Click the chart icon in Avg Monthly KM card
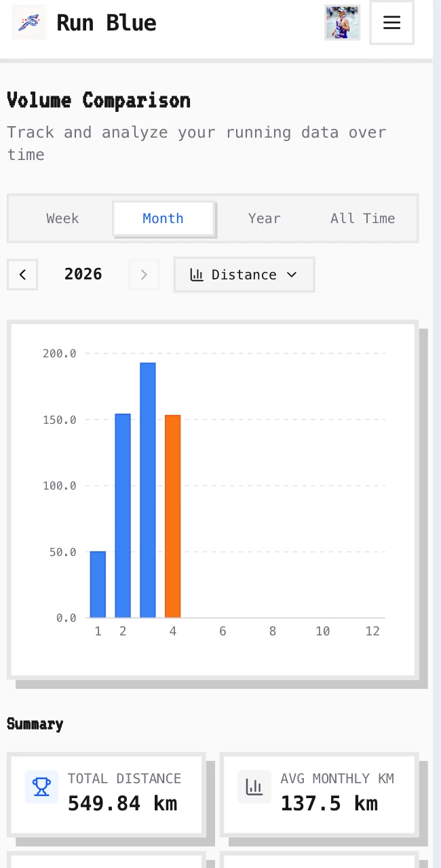Screen dimensions: 441x868 tap(254, 787)
